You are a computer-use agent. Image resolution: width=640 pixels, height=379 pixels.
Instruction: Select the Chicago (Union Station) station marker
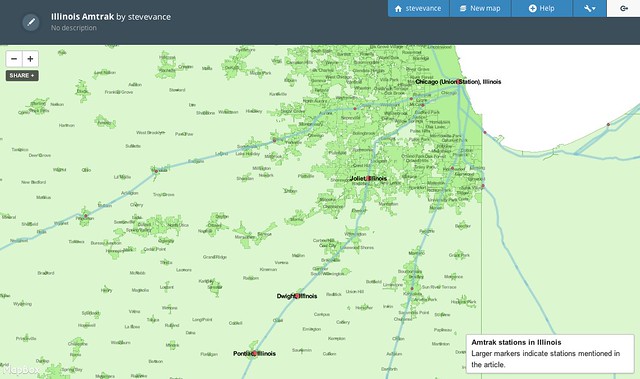[460, 82]
